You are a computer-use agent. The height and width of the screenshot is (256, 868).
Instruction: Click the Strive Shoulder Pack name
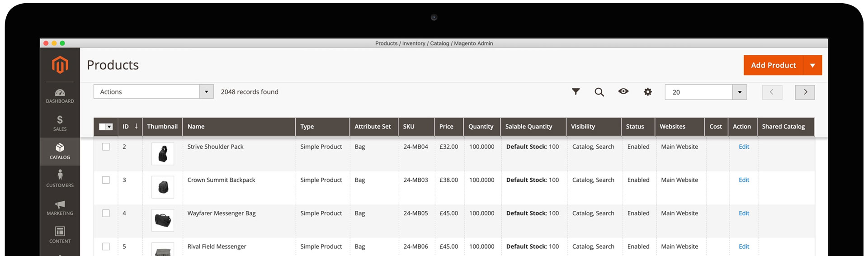(x=215, y=147)
